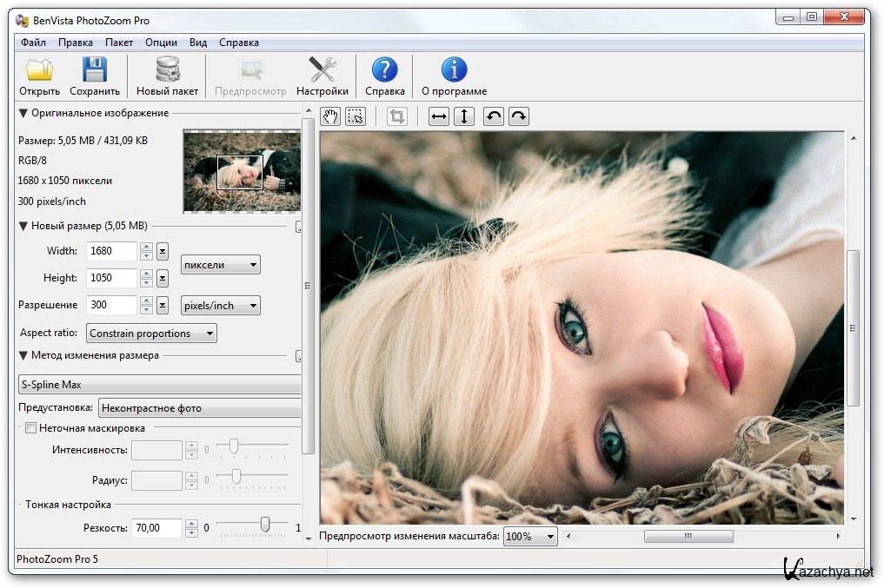
Task: Click the crop tool icon
Action: click(396, 116)
